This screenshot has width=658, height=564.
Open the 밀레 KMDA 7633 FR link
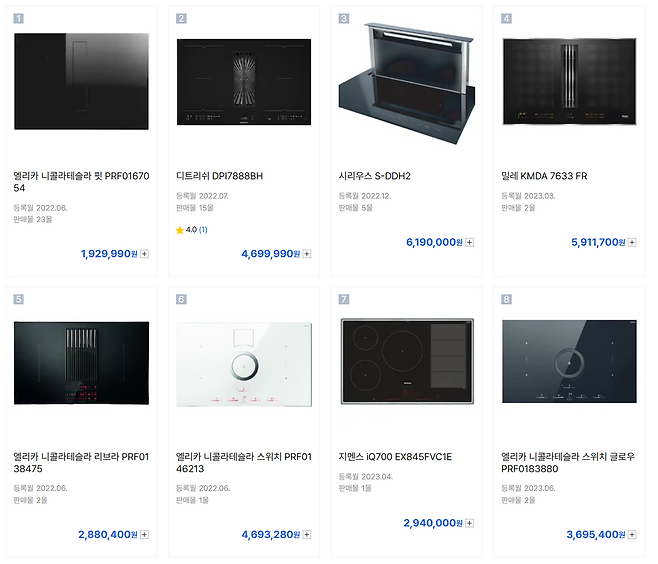(544, 176)
